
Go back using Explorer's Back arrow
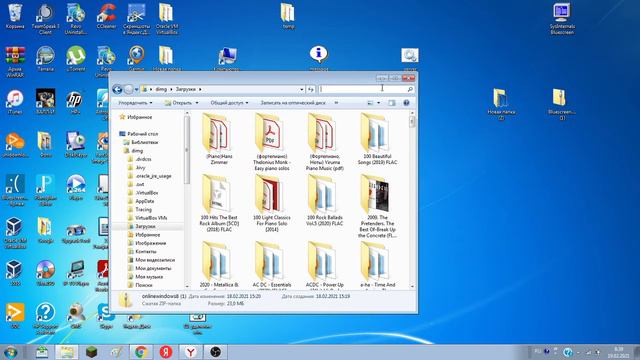117,89
